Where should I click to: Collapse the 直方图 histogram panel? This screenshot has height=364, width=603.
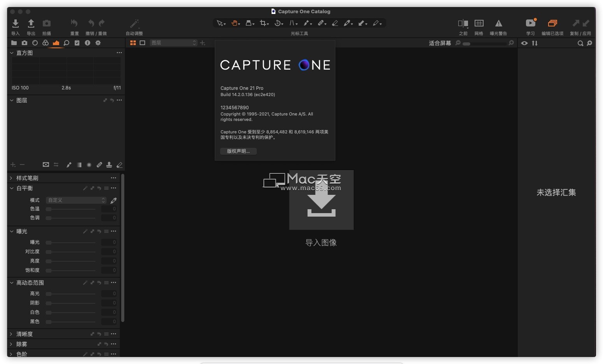coord(12,53)
